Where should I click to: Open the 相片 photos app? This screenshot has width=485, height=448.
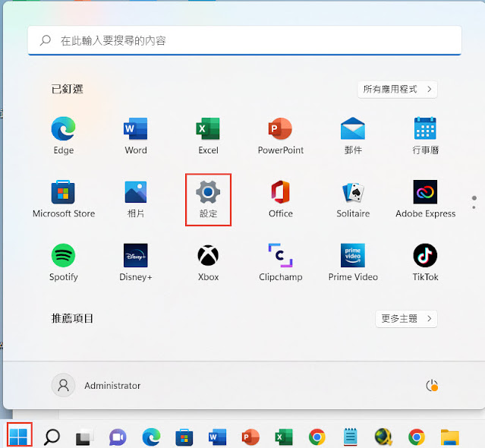[x=136, y=199]
